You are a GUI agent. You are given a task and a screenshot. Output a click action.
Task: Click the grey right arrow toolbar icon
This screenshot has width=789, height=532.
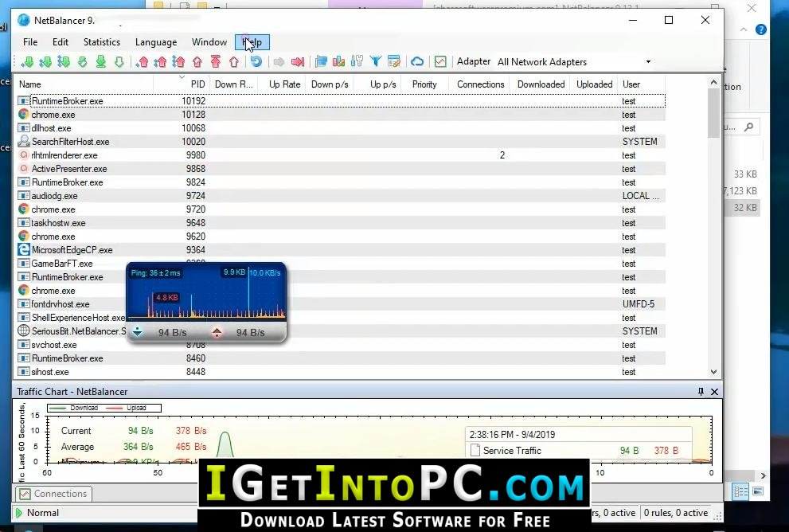(x=279, y=62)
